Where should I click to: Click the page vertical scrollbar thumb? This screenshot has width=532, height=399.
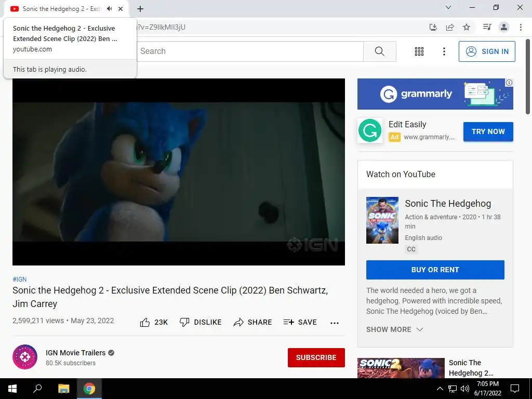(528, 76)
